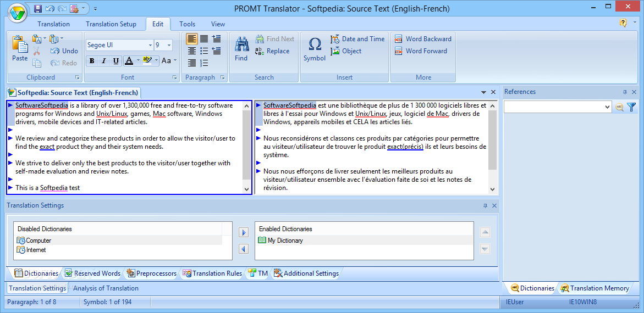
Task: Click Word Backward button
Action: click(x=423, y=39)
